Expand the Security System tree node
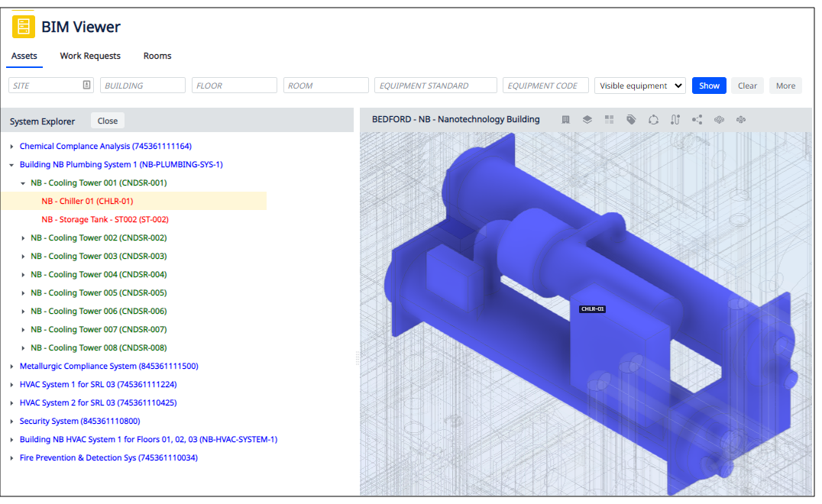The width and height of the screenshot is (822, 504). [11, 422]
